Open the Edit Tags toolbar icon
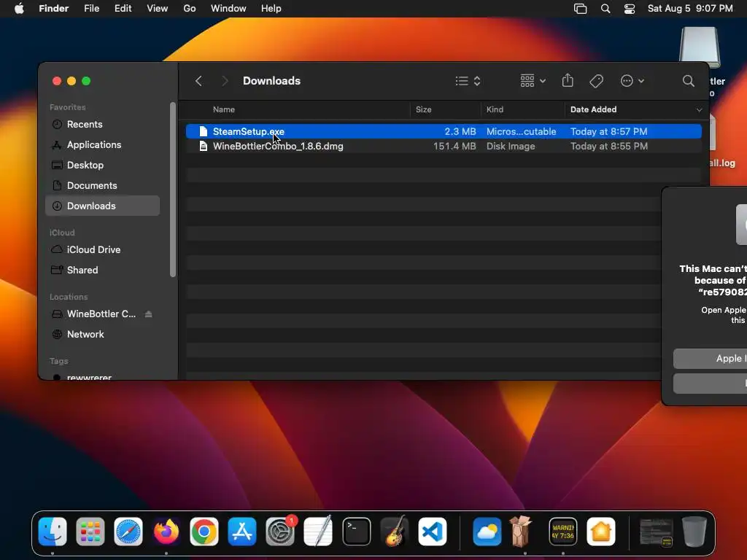Screen dimensions: 747x560 tap(596, 81)
